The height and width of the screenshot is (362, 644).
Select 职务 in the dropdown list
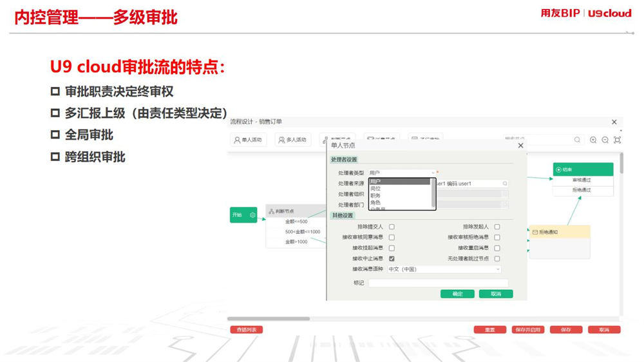399,196
